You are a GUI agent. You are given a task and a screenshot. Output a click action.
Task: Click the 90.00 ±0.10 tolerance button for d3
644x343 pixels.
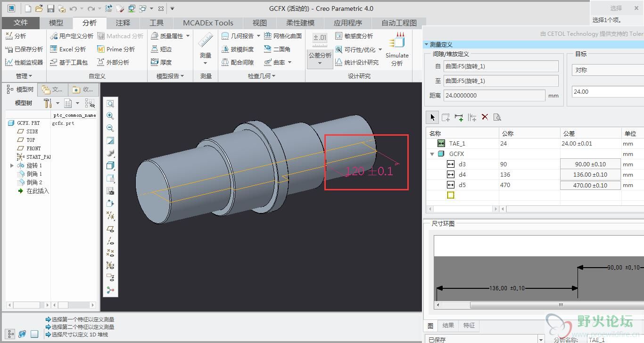pyautogui.click(x=590, y=164)
